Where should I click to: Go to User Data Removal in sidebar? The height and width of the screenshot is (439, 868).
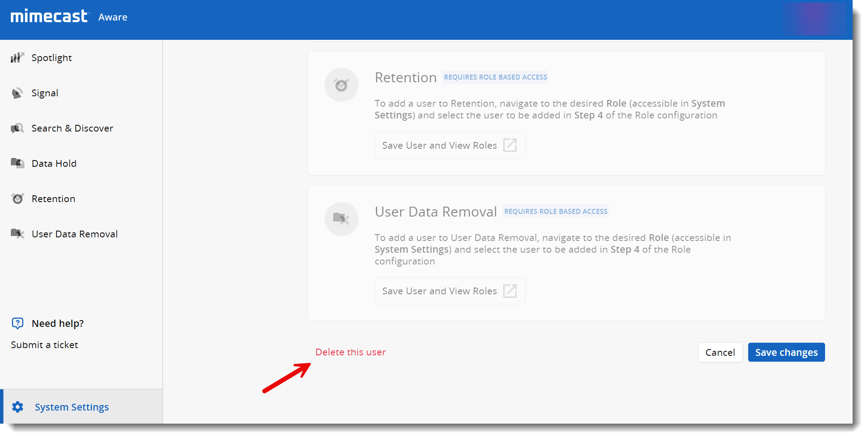tap(75, 234)
